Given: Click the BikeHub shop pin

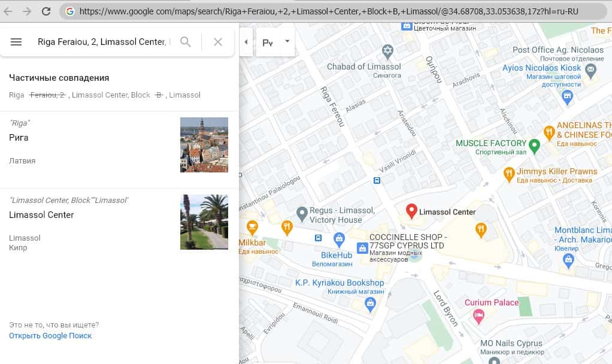Looking at the screenshot, I should click(339, 239).
